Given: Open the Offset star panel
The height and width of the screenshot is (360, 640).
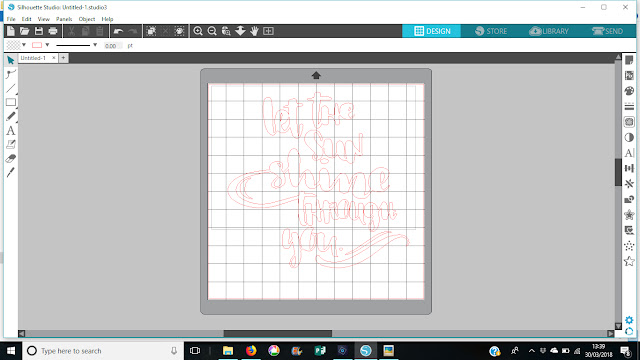Looking at the screenshot, I should 629,215.
